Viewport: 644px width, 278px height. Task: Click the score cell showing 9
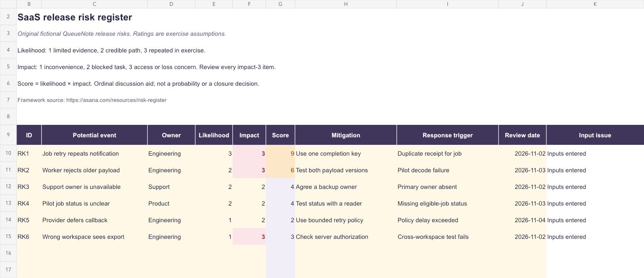click(x=280, y=154)
